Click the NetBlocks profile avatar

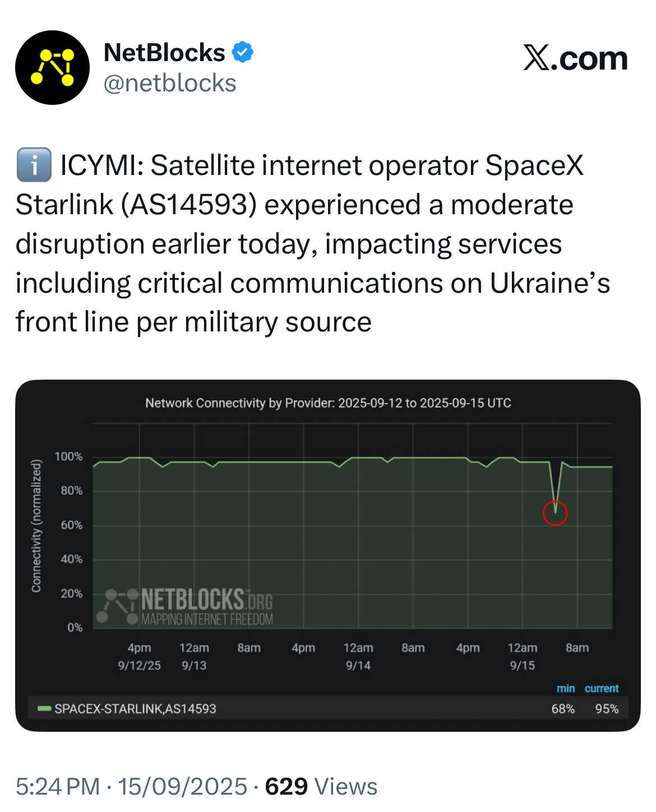click(52, 67)
